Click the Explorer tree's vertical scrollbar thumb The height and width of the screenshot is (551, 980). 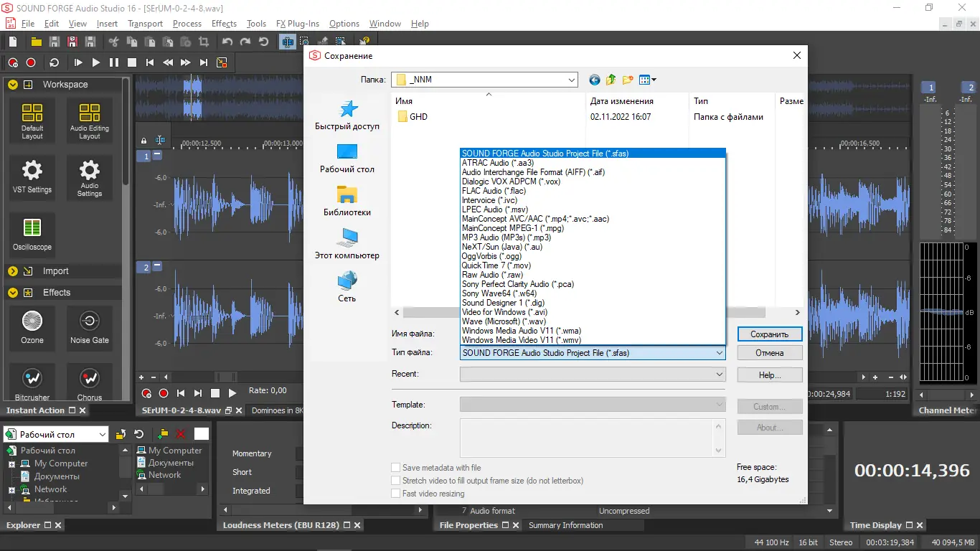126,466
